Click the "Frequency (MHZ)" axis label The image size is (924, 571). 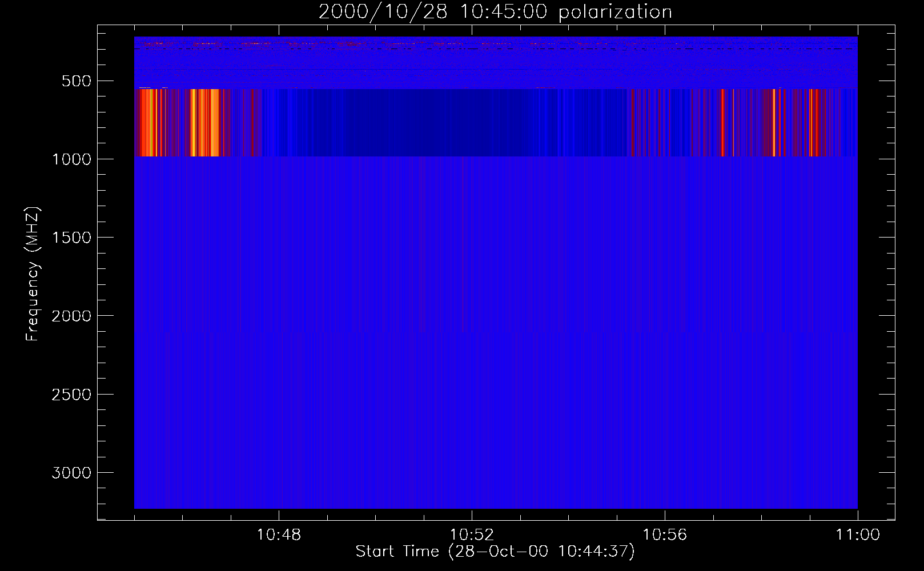(x=33, y=274)
